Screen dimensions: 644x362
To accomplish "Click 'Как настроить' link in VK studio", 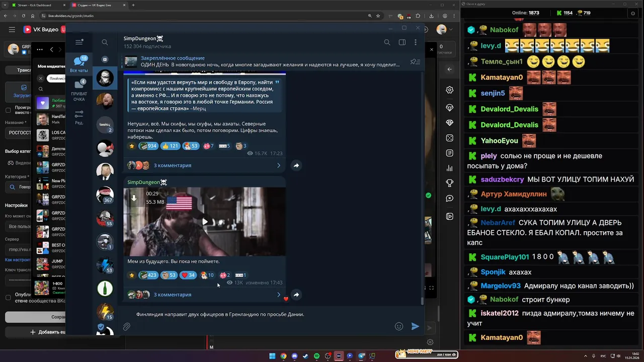I will tap(18, 260).
